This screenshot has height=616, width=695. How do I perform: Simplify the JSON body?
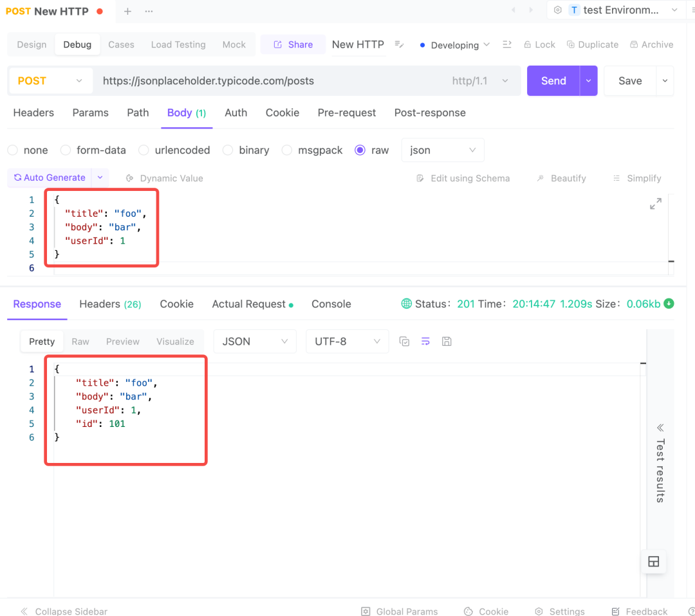(637, 178)
